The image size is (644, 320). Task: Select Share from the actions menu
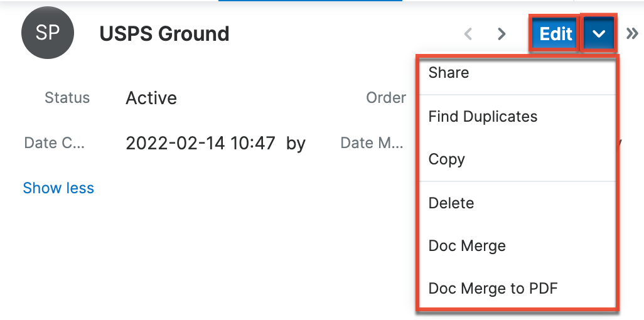click(448, 73)
